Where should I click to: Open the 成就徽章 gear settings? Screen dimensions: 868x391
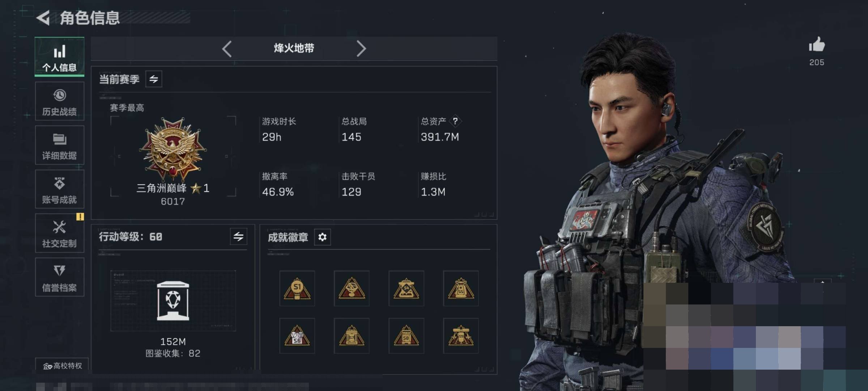point(322,237)
